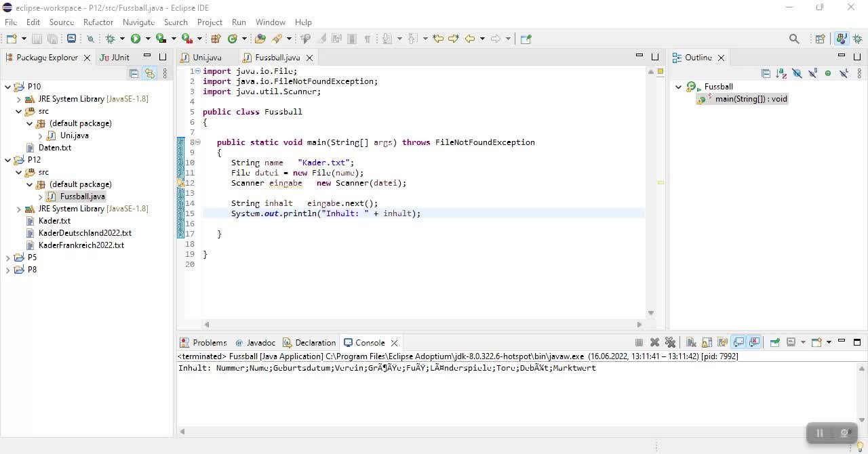The height and width of the screenshot is (454, 868).
Task: Toggle alphabetical Sort in Outline
Action: 781,73
